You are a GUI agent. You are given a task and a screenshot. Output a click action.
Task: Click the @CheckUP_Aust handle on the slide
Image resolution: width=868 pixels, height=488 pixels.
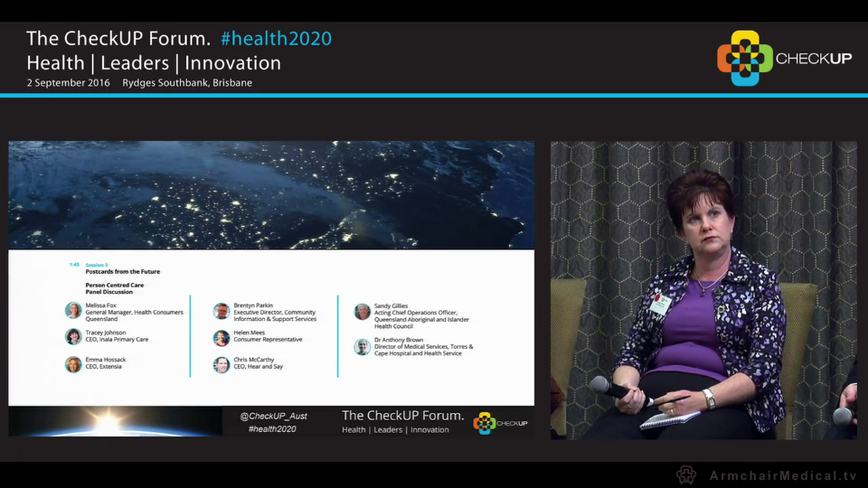(273, 416)
